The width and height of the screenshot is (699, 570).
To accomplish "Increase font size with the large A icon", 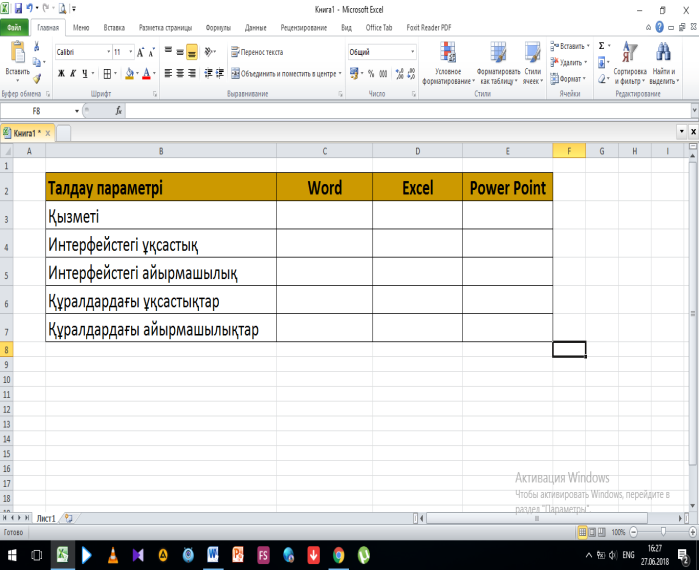I will (x=140, y=53).
